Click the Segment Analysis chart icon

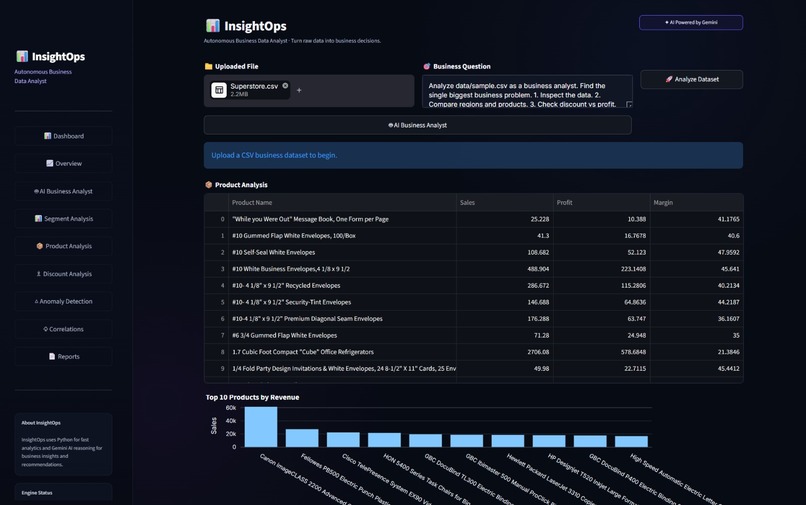(x=38, y=219)
